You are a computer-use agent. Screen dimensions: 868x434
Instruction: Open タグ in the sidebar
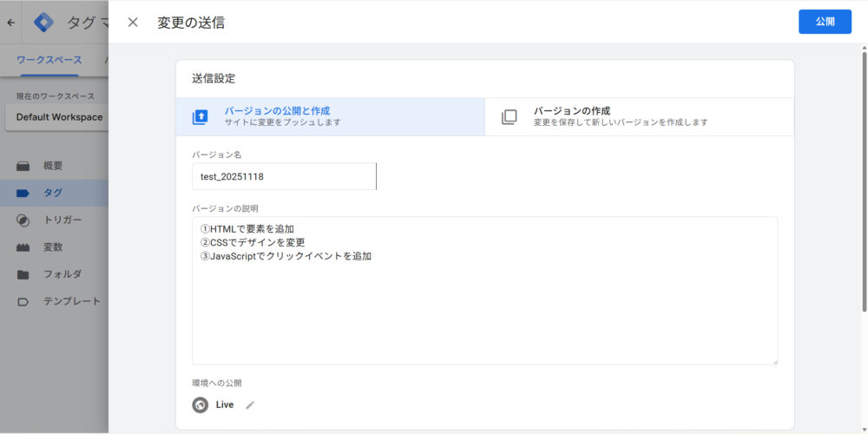[x=53, y=193]
